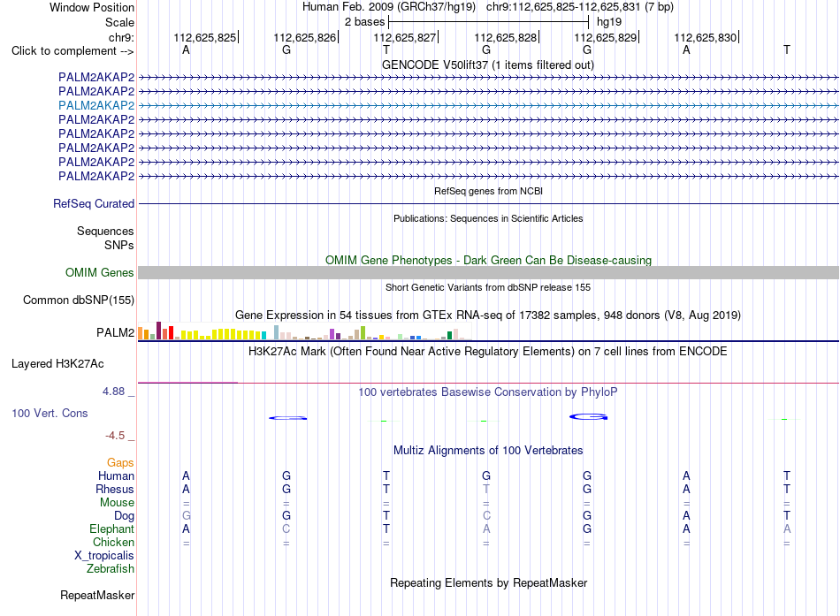Click the faded C in the Dog row

(486, 516)
